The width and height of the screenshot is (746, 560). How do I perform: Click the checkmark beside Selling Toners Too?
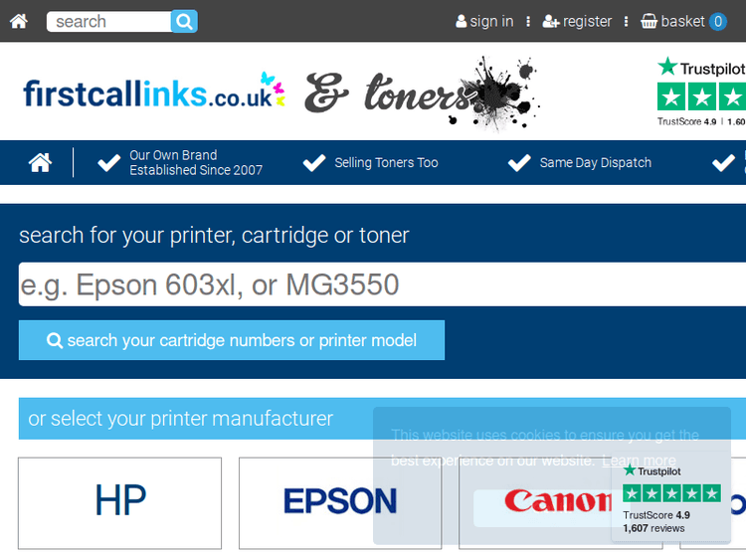pyautogui.click(x=314, y=163)
